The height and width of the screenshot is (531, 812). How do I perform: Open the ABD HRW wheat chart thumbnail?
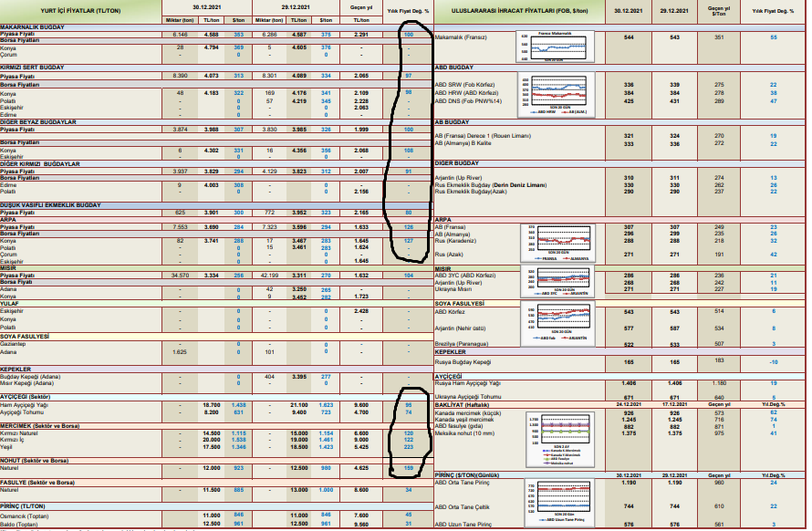pyautogui.click(x=557, y=95)
